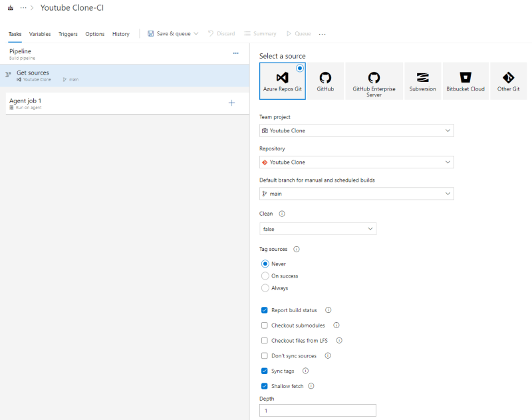Screen dimensions: 532x420
Task: Enable Checkout submodules checkbox
Action: pos(264,325)
